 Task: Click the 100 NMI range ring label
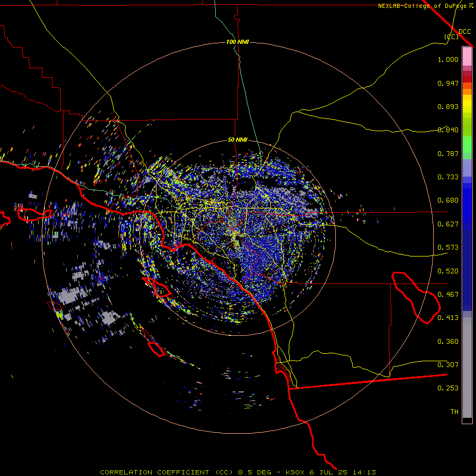(237, 42)
